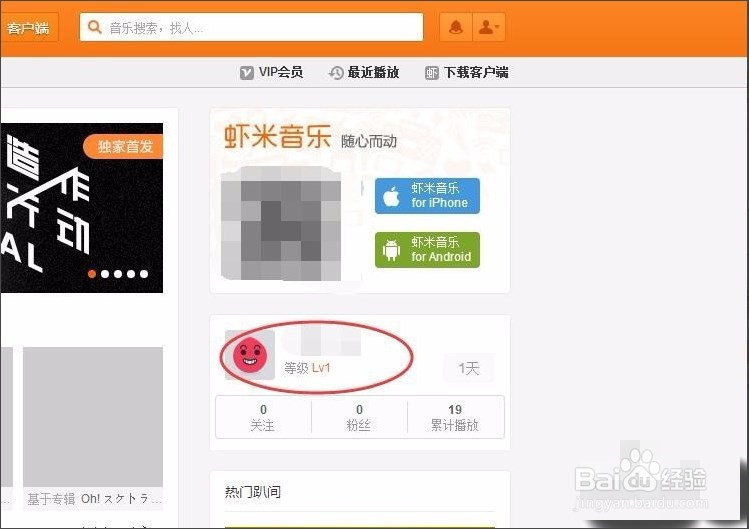Click the 下载客户端 xiami icon
The width and height of the screenshot is (749, 529).
pyautogui.click(x=431, y=73)
